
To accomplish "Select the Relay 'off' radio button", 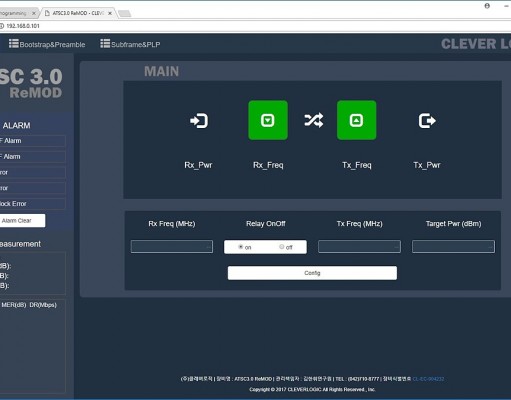I will click(282, 247).
